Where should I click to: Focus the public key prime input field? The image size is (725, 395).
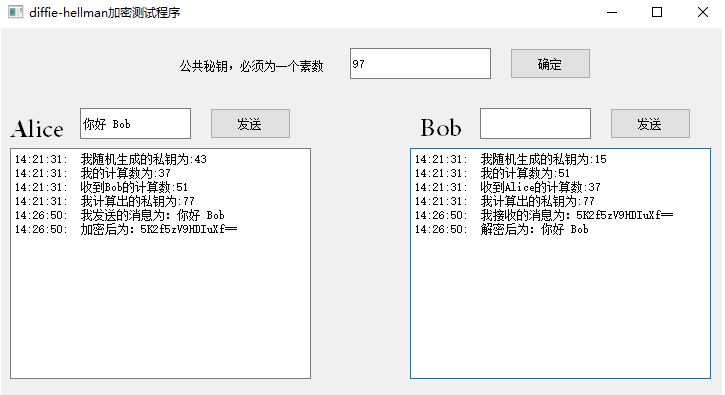(420, 63)
